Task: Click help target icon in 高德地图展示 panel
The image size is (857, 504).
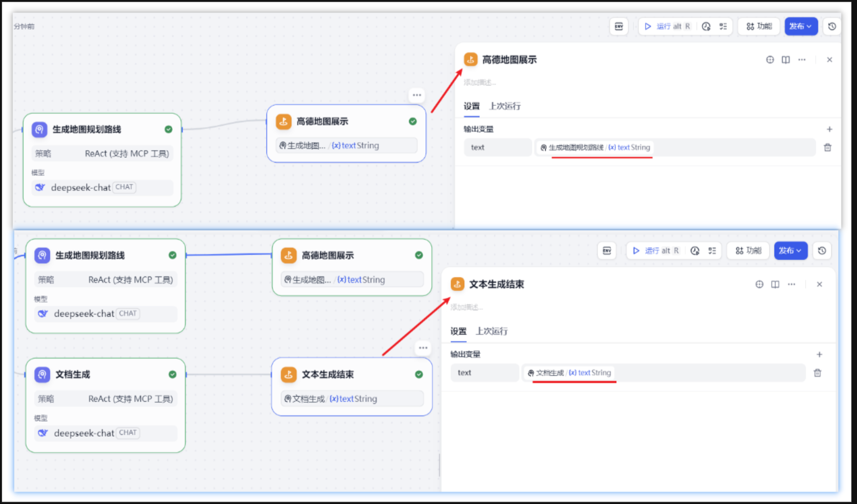Action: pyautogui.click(x=770, y=59)
